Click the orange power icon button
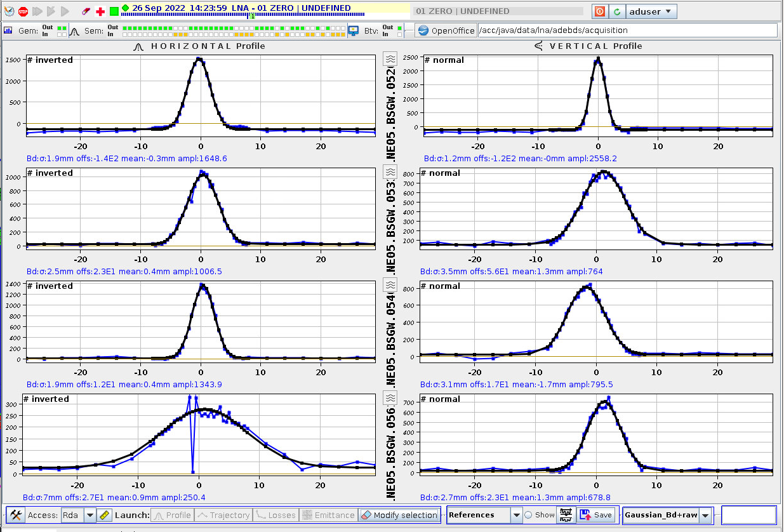 tap(599, 11)
